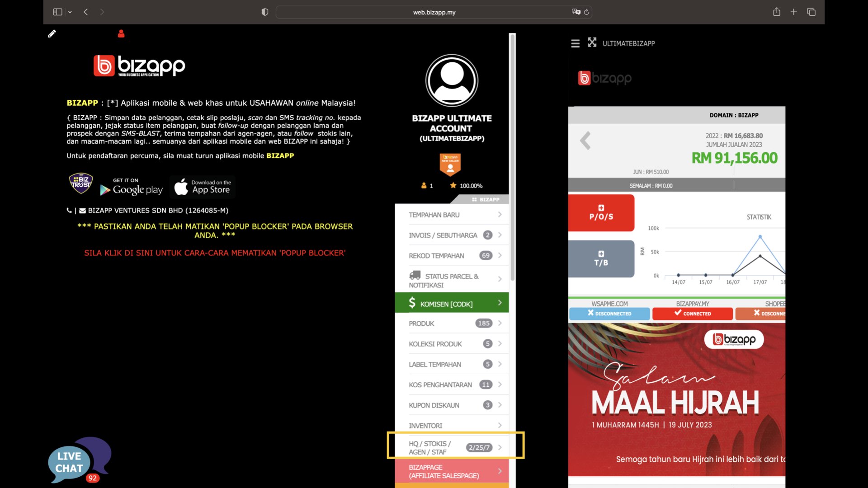
Task: Open Invois / Sebutharga menu item
Action: (x=452, y=235)
